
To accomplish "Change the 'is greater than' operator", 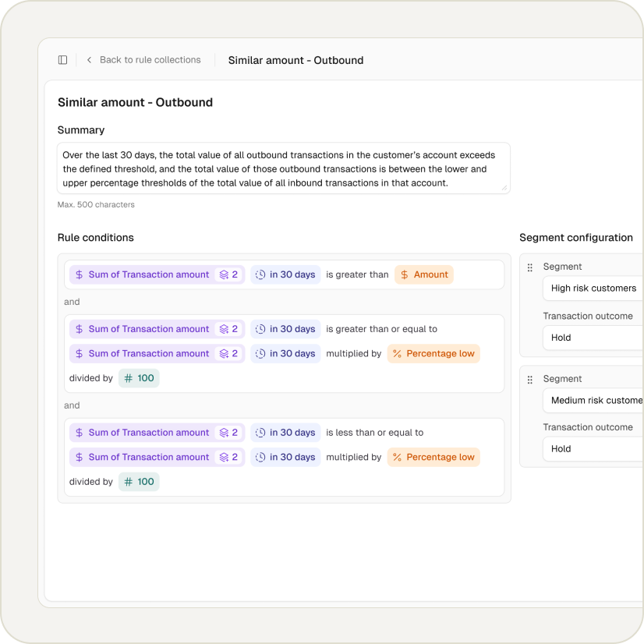I will pyautogui.click(x=357, y=274).
